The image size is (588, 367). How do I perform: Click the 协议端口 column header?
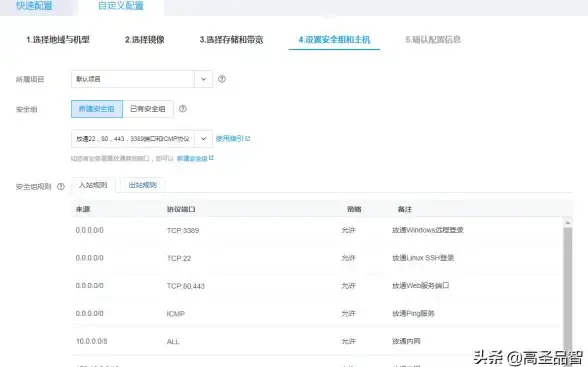tap(181, 209)
